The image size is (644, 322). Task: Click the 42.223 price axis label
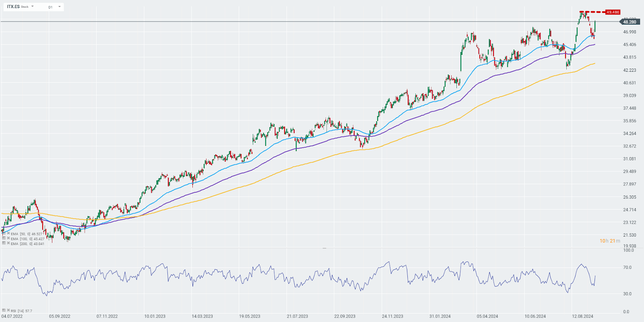tap(630, 70)
